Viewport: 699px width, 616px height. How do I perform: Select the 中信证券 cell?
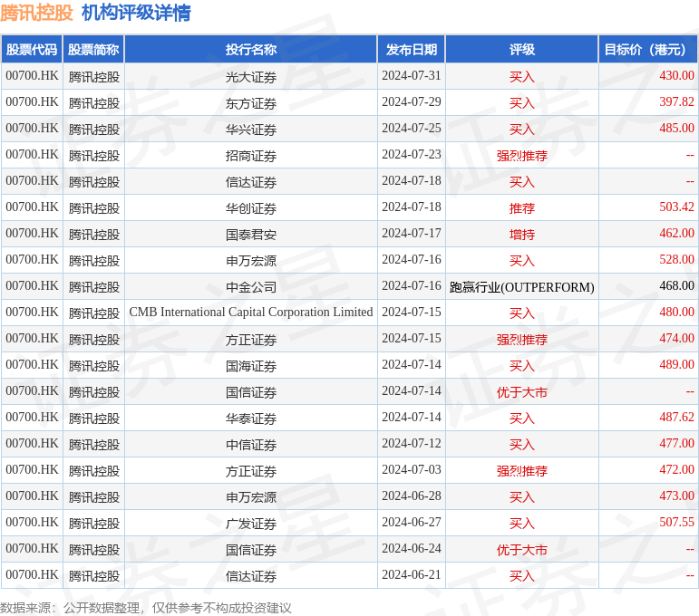251,445
